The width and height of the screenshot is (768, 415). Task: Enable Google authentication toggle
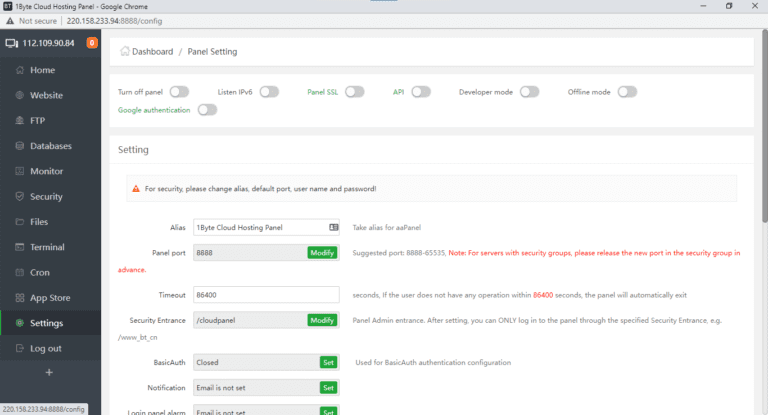(x=207, y=110)
